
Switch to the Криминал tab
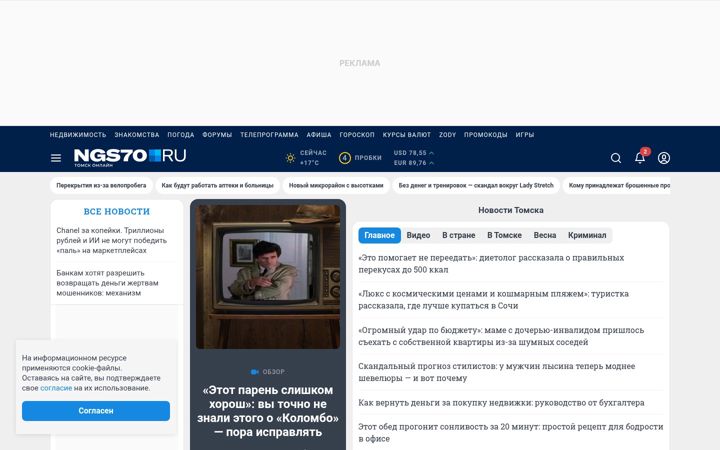pos(587,235)
